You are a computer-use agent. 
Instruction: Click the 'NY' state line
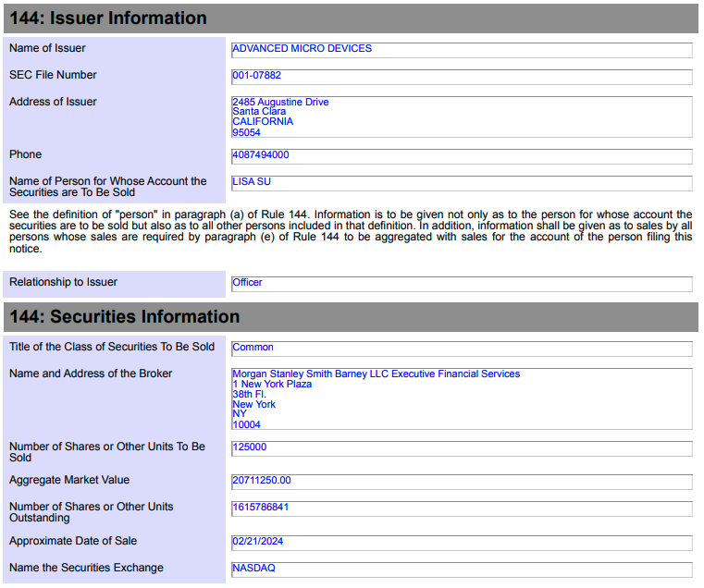[240, 414]
